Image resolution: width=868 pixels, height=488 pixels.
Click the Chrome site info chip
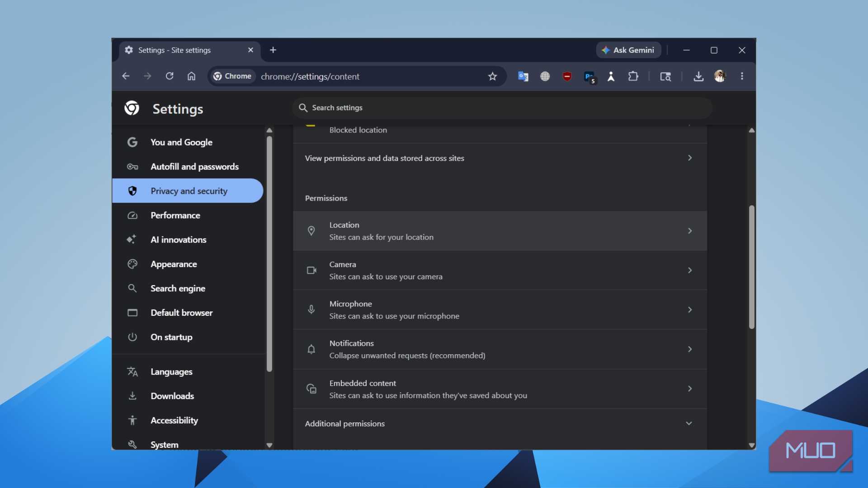click(x=232, y=76)
